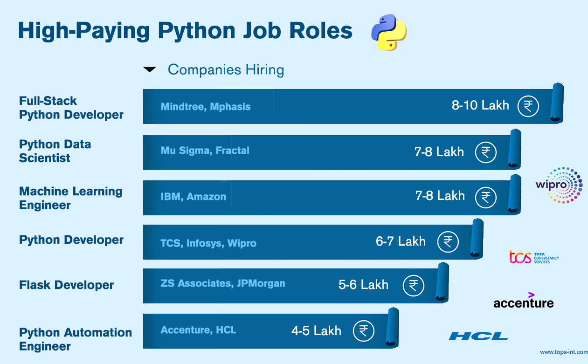The width and height of the screenshot is (588, 364).
Task: Click the High-Paying Python Job Roles title
Action: coord(185,31)
